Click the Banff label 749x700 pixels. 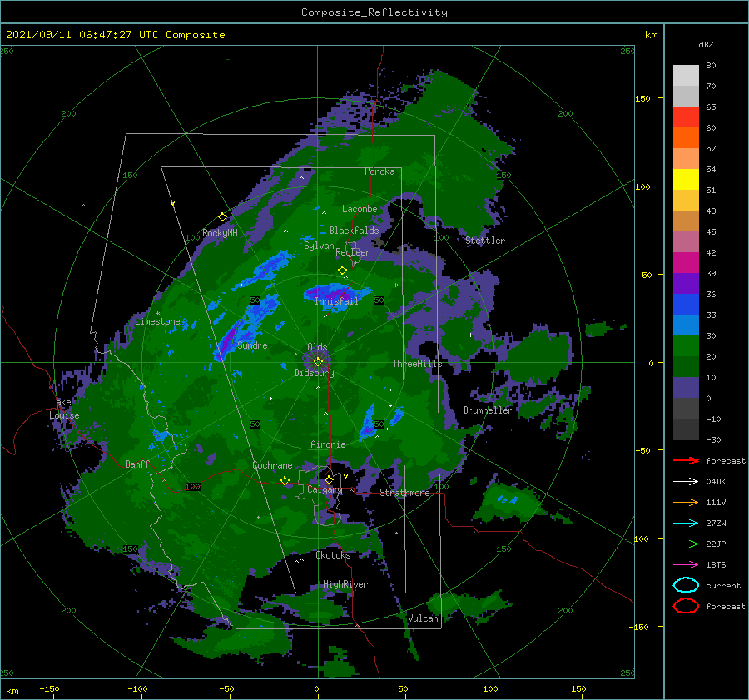point(137,464)
